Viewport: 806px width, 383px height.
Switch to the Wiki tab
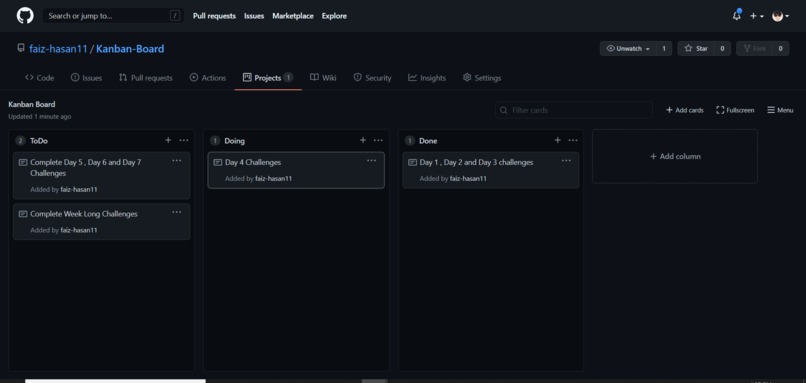(x=323, y=78)
